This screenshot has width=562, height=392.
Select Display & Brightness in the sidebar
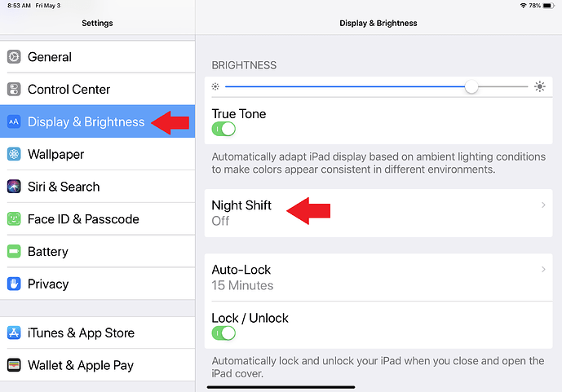coord(86,122)
